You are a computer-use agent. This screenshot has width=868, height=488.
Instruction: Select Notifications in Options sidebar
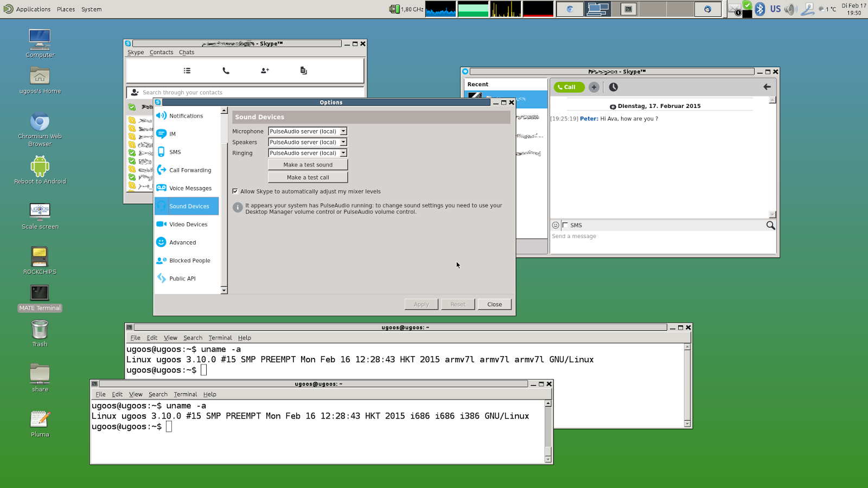187,115
